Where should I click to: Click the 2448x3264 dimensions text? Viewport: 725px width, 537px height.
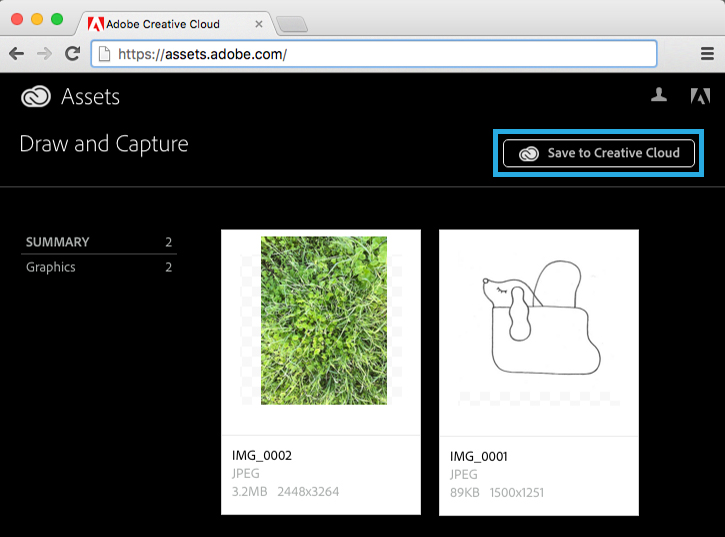tap(308, 492)
